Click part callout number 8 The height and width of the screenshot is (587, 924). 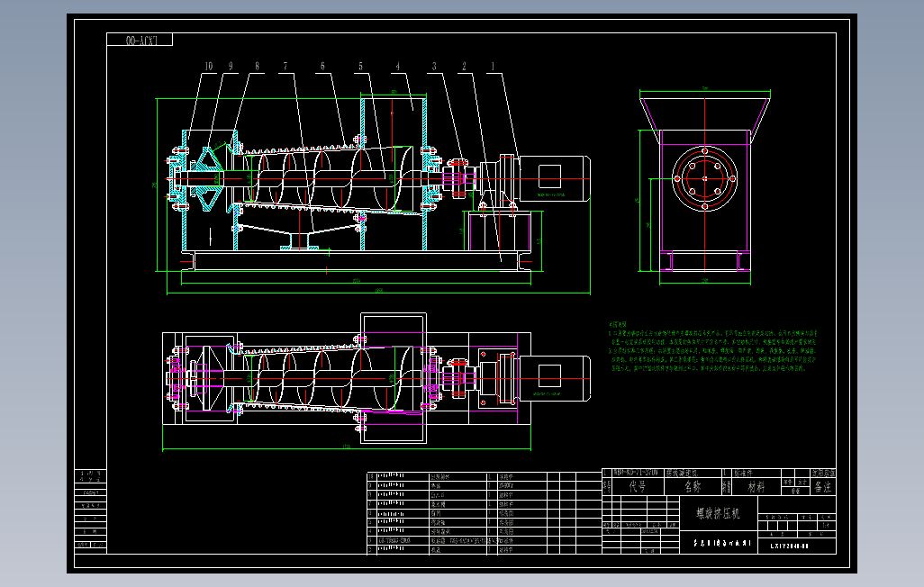coord(257,67)
